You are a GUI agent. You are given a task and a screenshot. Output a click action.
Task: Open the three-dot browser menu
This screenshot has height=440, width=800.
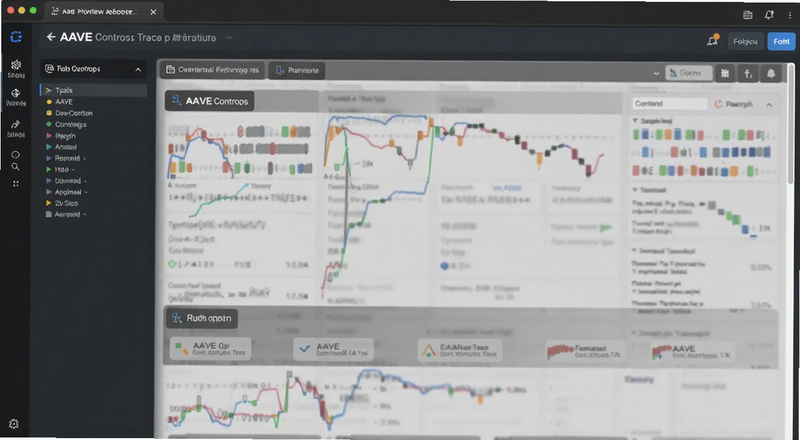pos(790,15)
